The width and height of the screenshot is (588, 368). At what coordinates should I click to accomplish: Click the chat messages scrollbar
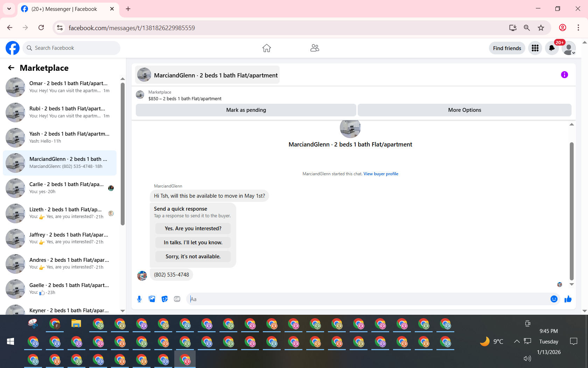[x=572, y=211]
